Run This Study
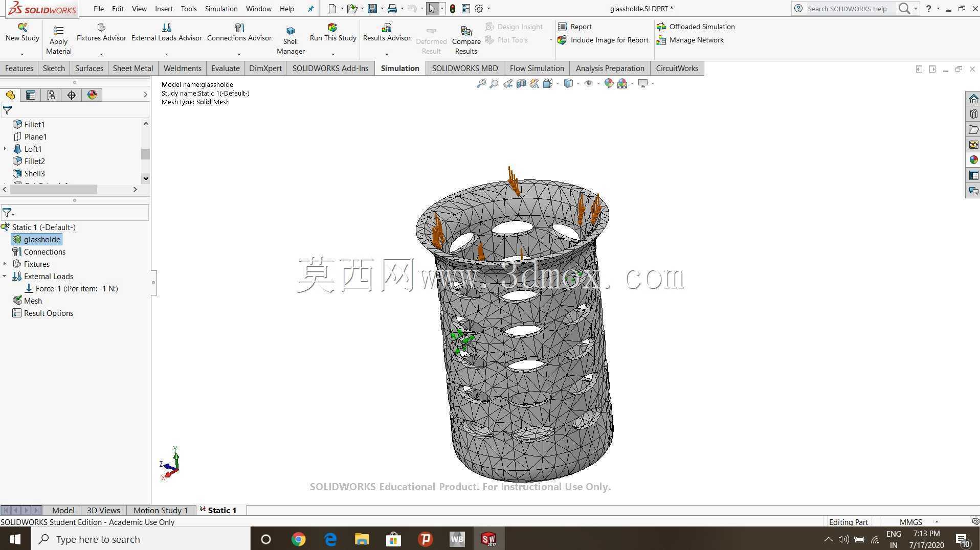 pos(333,33)
